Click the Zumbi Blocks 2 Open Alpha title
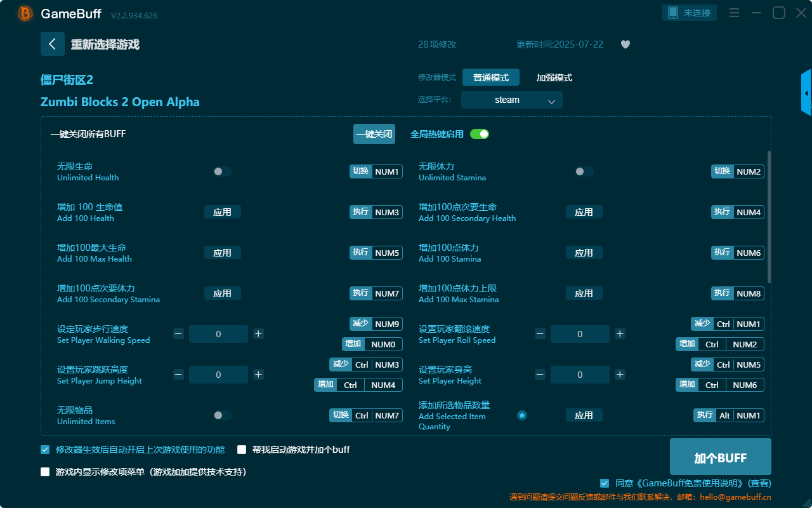 (x=120, y=102)
